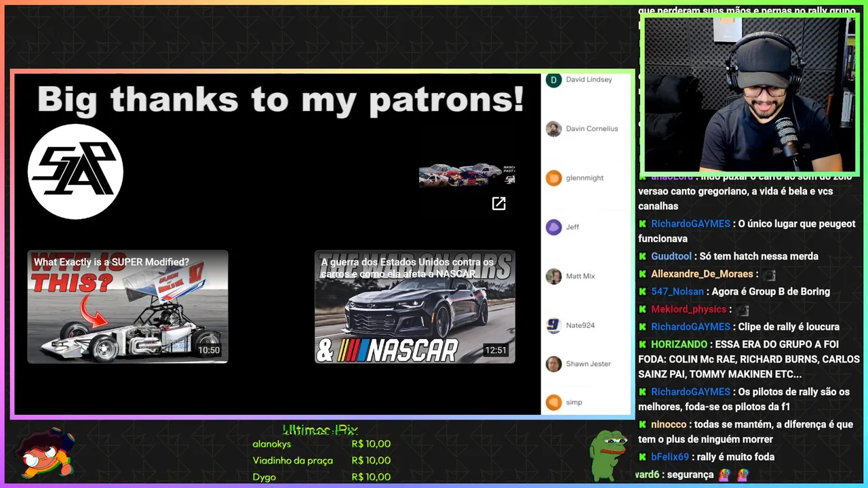Click the orange cartoon character mascot

[45, 453]
